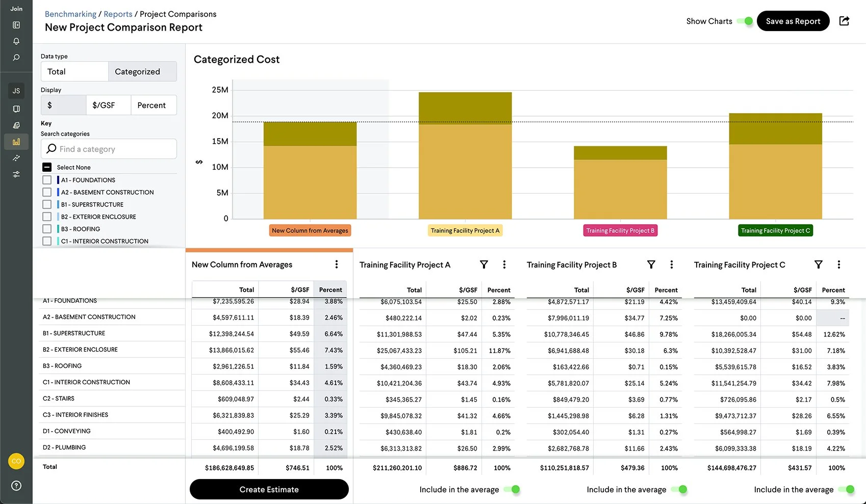The height and width of the screenshot is (504, 866).
Task: Click the Create Estimate button
Action: coord(269,489)
